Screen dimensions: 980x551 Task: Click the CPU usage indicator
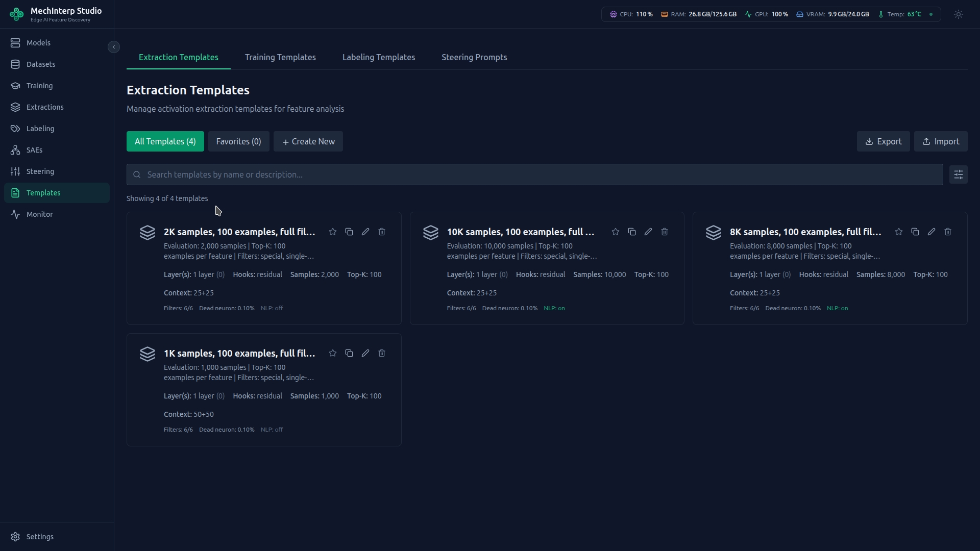tap(631, 14)
